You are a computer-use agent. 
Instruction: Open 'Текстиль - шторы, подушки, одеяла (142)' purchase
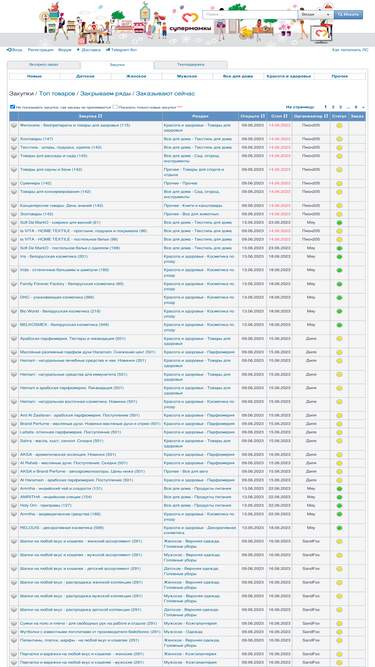tap(61, 147)
